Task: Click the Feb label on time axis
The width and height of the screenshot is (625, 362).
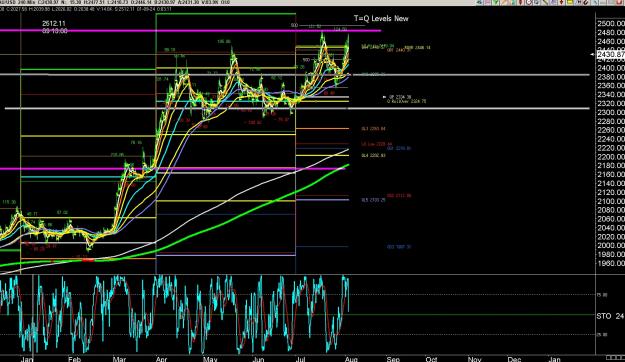Action: pyautogui.click(x=75, y=359)
